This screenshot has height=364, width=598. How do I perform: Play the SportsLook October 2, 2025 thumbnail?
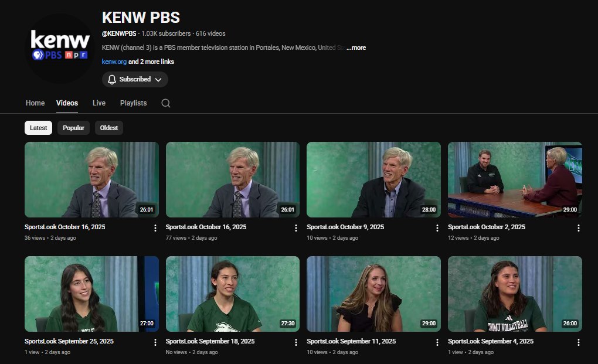515,179
